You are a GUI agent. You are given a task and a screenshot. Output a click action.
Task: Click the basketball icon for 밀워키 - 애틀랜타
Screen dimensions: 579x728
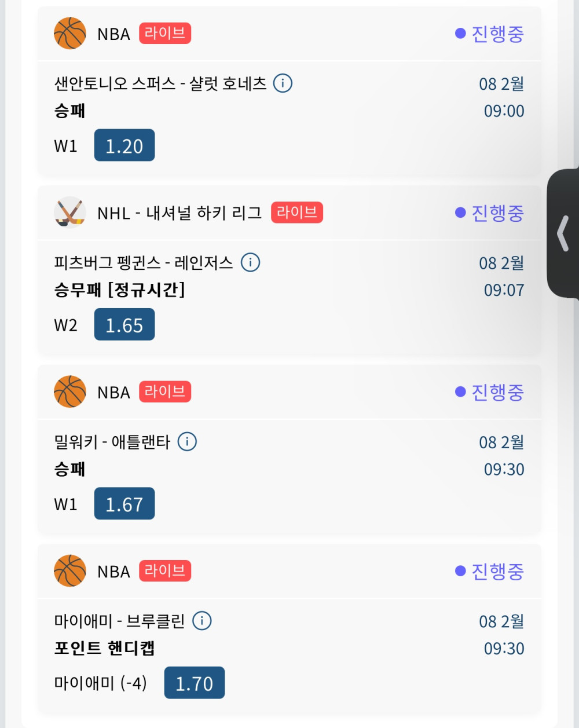[70, 392]
